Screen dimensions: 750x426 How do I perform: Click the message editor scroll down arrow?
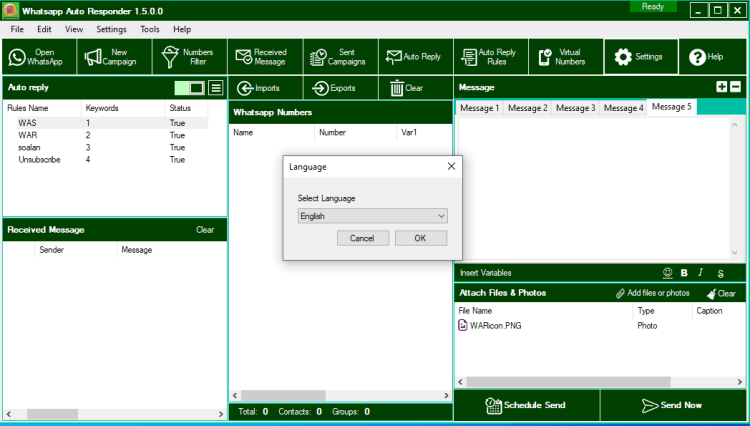[x=735, y=253]
